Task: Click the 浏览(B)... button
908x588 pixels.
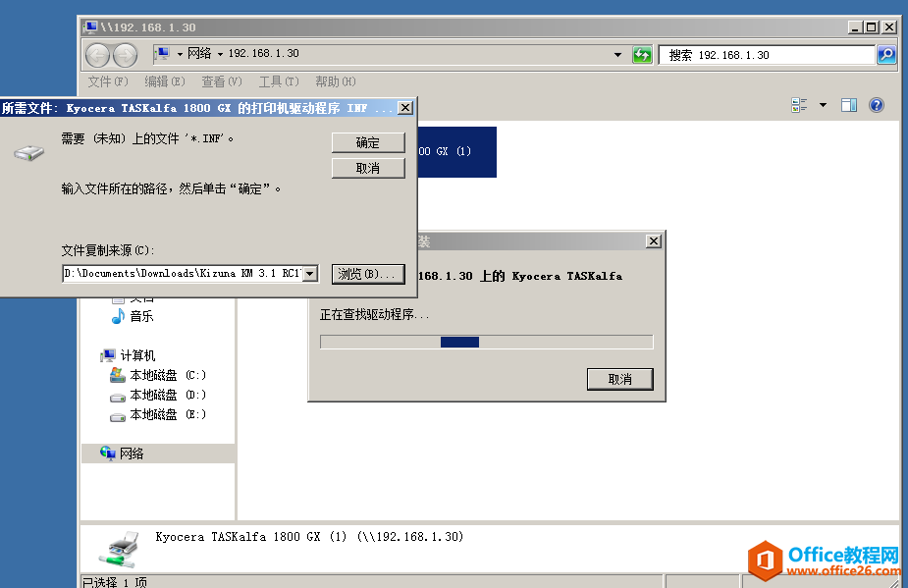Action: coord(368,274)
